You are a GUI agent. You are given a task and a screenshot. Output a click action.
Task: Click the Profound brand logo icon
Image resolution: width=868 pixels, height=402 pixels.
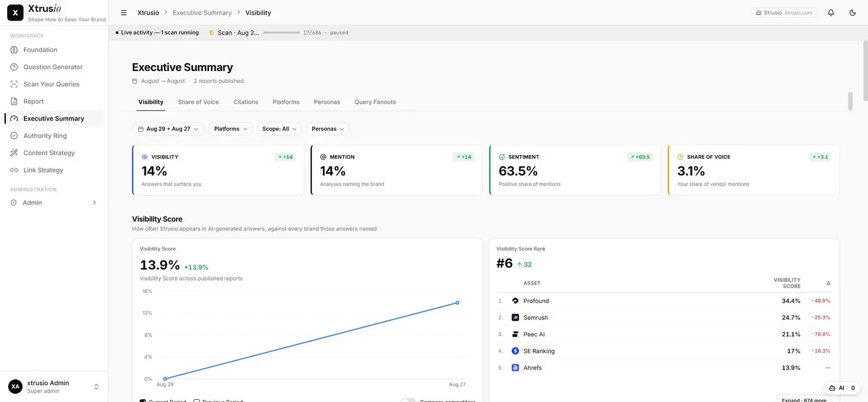515,301
